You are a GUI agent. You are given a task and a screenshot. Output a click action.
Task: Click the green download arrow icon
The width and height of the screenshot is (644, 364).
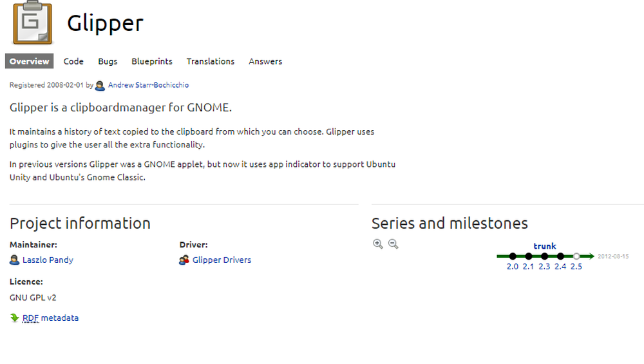tap(14, 318)
